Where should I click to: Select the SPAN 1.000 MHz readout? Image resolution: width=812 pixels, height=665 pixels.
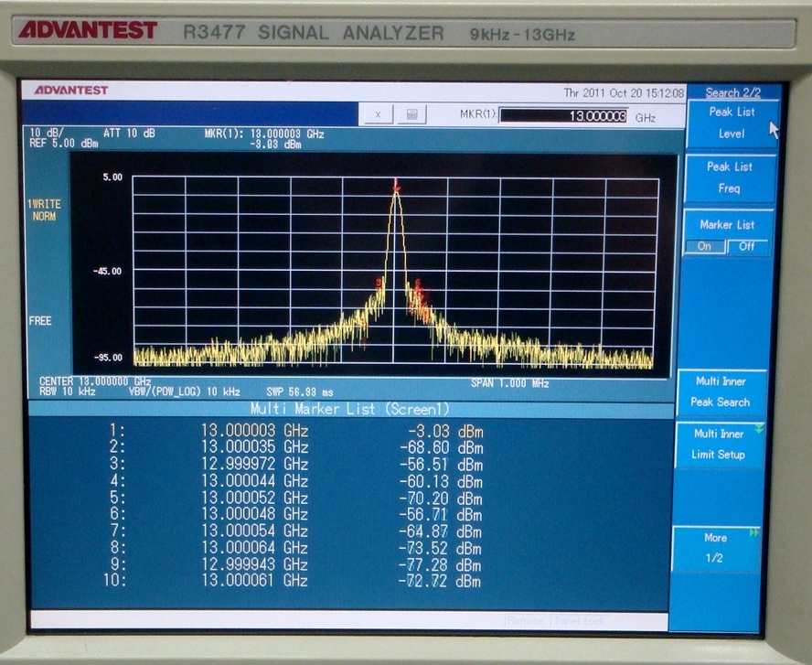pyautogui.click(x=509, y=383)
